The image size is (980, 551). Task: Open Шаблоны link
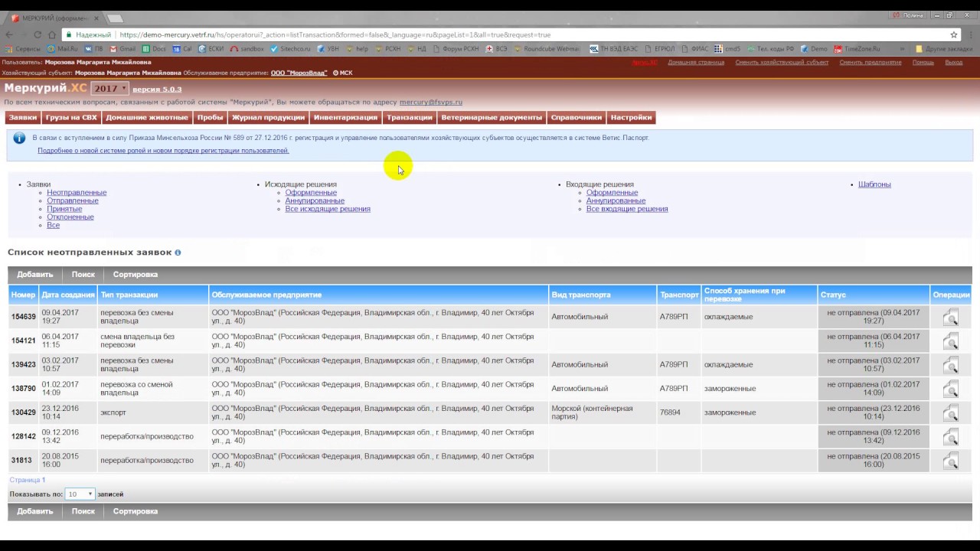(874, 184)
